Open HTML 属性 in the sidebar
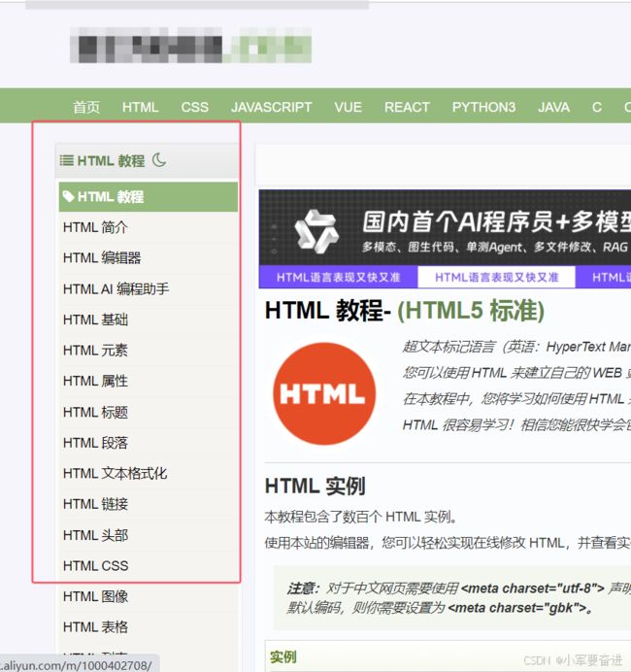 149,381
